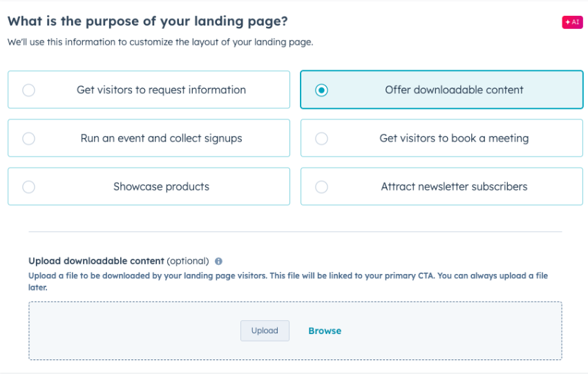Screen dimensions: 588x374
Task: Select the Offer downloadable content radio button
Action: (x=321, y=90)
